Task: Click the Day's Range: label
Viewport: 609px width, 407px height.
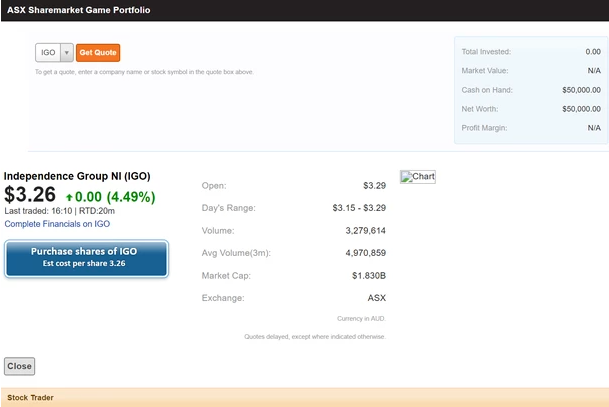Action: (229, 208)
